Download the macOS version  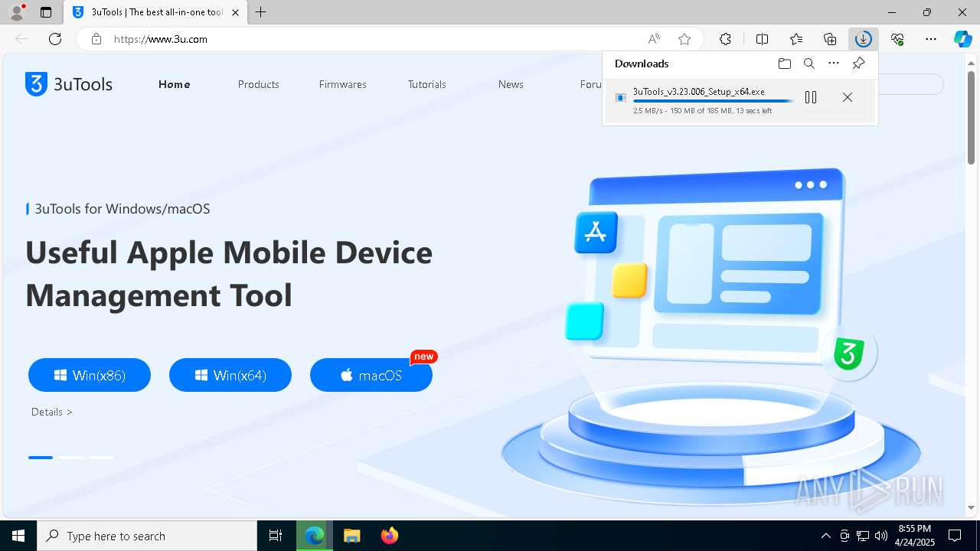pos(371,375)
